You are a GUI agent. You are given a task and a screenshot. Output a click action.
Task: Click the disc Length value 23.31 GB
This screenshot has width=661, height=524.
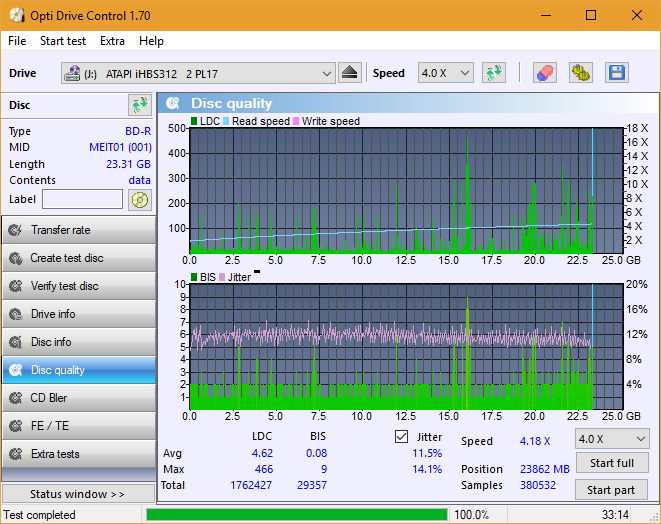[128, 164]
